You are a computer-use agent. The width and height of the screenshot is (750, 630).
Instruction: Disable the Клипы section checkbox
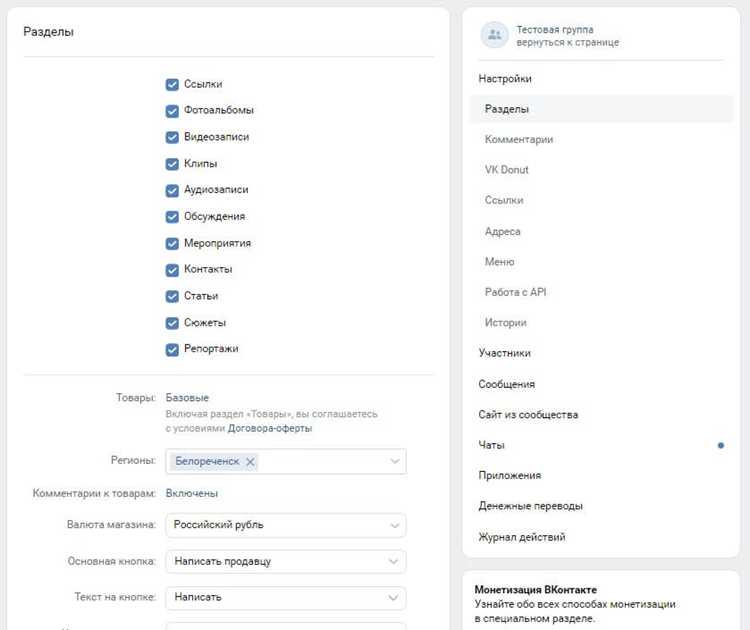[172, 164]
